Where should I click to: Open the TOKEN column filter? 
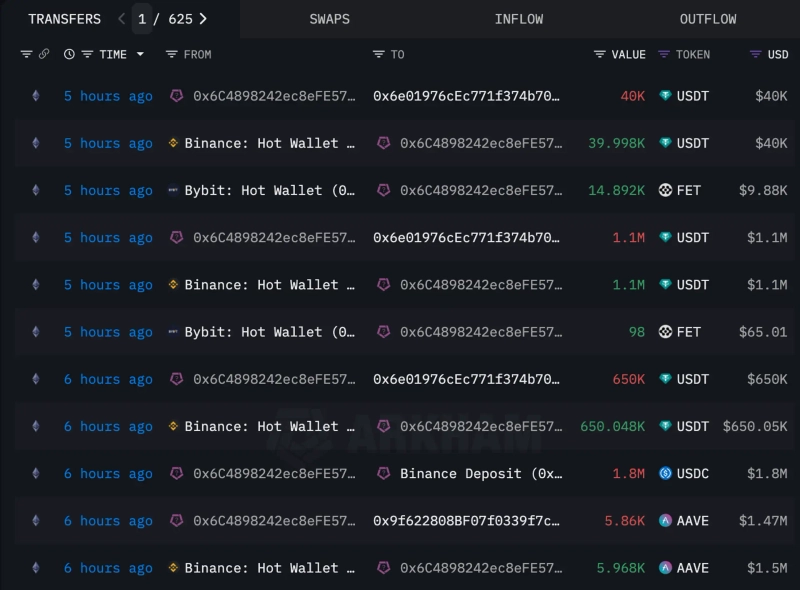664,54
